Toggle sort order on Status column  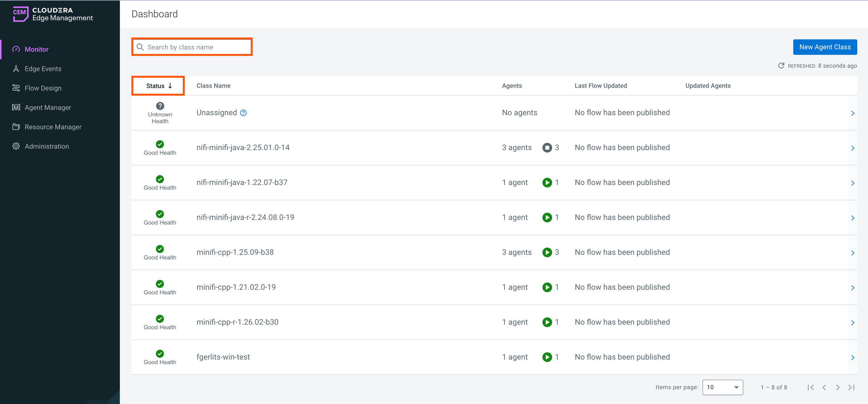(x=159, y=86)
